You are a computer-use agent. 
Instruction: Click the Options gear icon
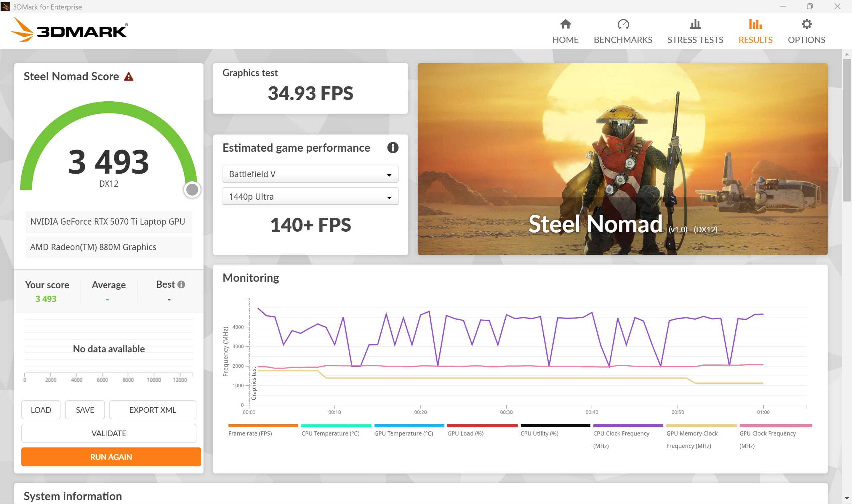point(806,24)
